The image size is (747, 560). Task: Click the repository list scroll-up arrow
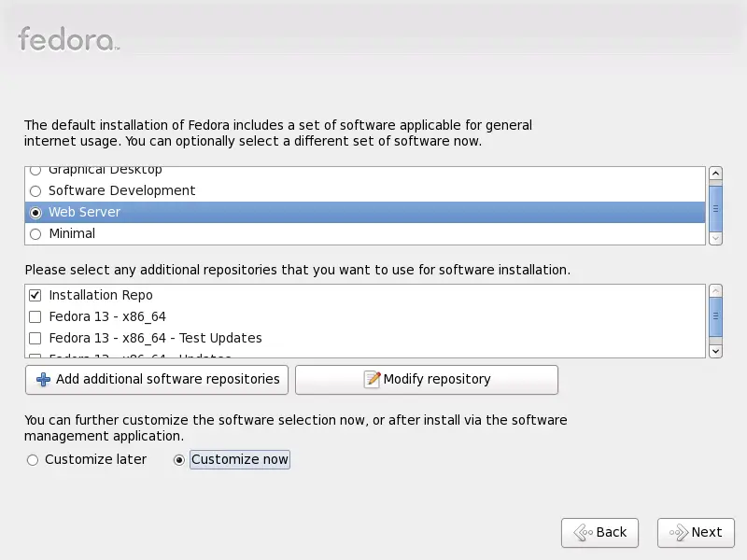[x=715, y=291]
